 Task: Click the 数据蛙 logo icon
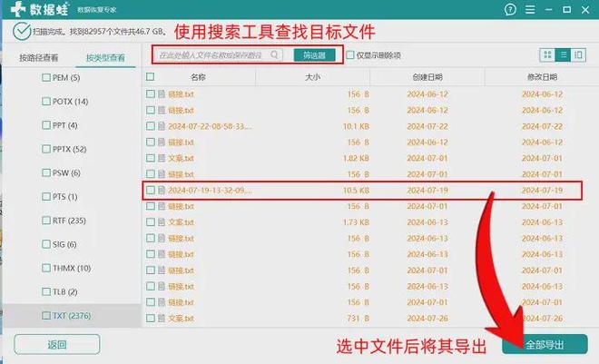click(18, 9)
